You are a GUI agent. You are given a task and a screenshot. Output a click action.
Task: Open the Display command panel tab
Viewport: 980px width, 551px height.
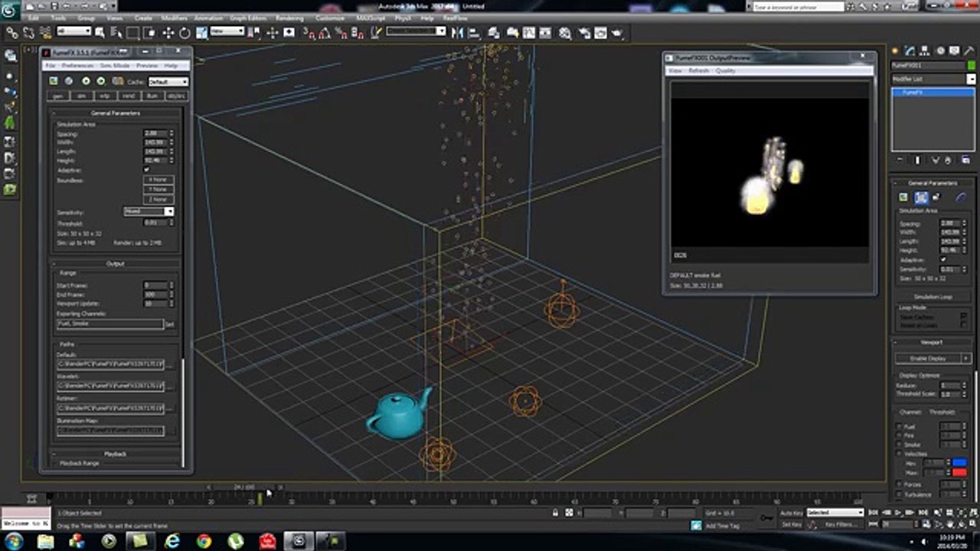click(x=953, y=50)
